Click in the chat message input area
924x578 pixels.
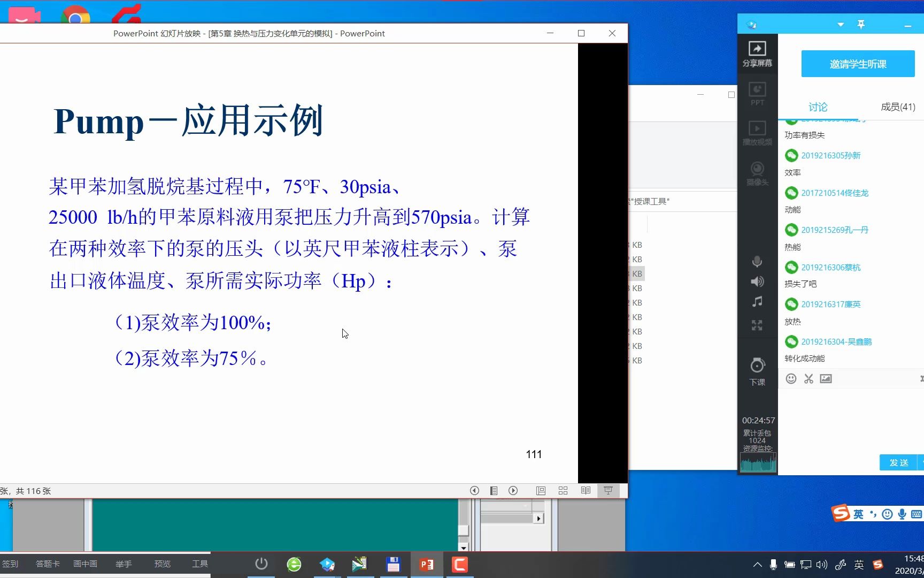[850, 420]
